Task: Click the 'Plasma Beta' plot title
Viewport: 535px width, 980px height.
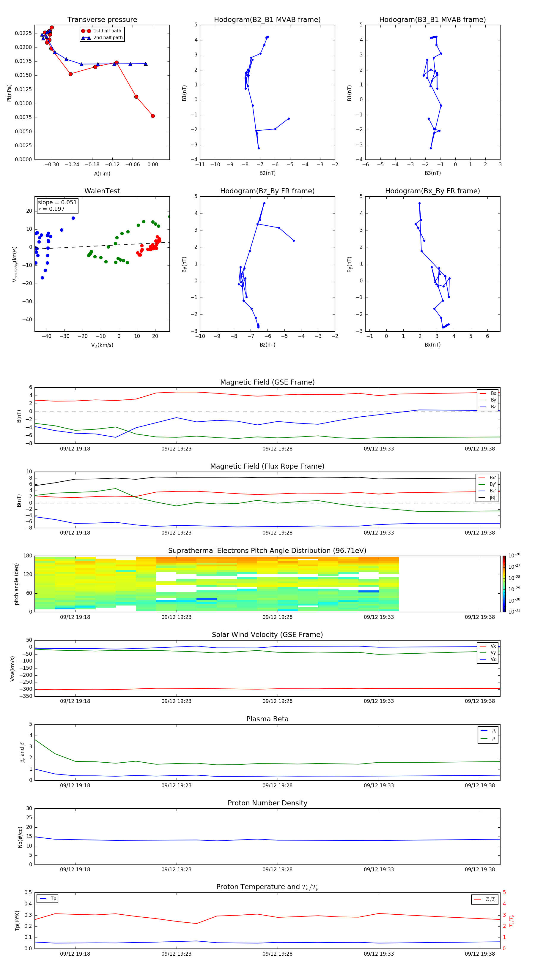Action: 267,719
